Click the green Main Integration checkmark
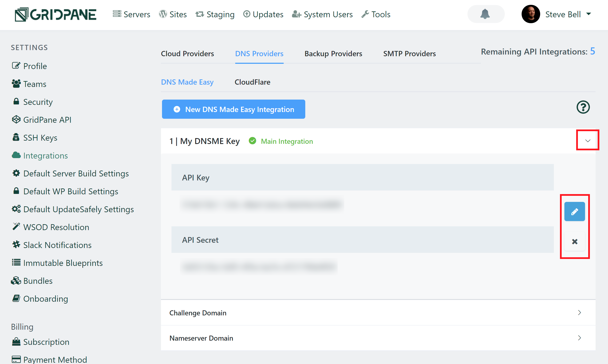608x364 pixels. click(252, 141)
